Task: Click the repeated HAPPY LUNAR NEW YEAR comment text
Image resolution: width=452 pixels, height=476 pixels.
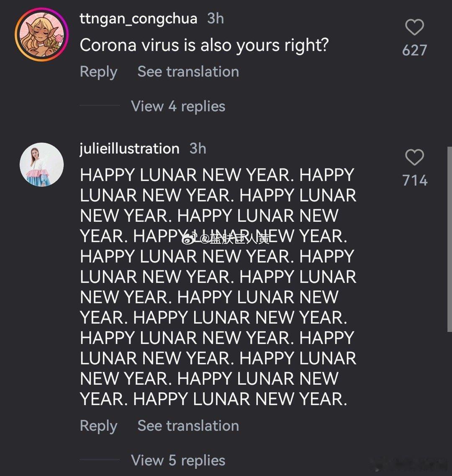Action: (x=218, y=297)
